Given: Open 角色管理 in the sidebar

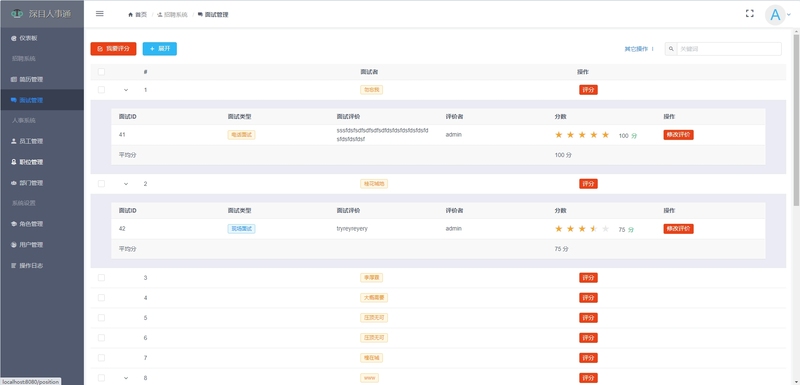Looking at the screenshot, I should (x=42, y=224).
